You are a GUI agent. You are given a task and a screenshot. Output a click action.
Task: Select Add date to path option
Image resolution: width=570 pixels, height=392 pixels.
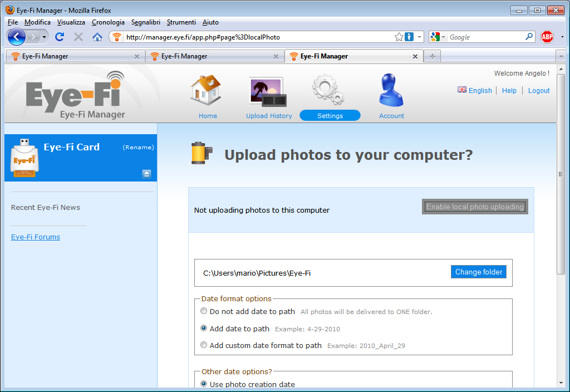(x=204, y=328)
